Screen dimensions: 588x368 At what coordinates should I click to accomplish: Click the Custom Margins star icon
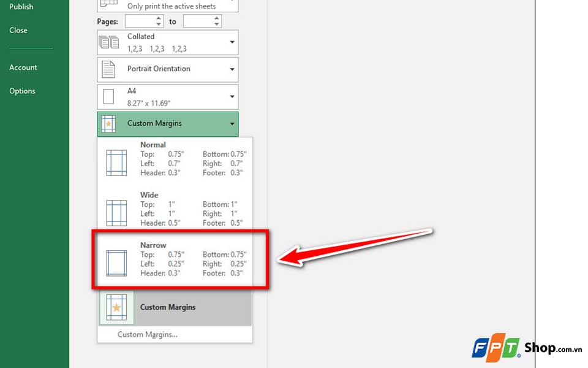coord(116,307)
